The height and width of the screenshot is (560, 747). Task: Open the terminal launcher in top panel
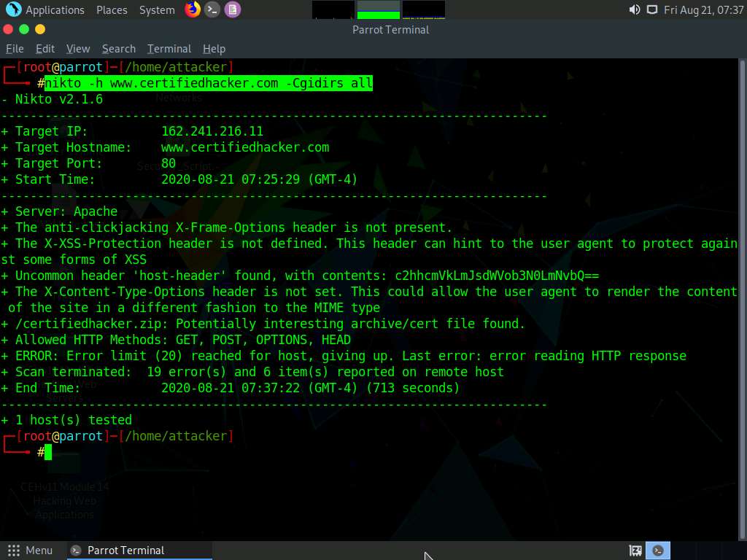click(x=212, y=9)
